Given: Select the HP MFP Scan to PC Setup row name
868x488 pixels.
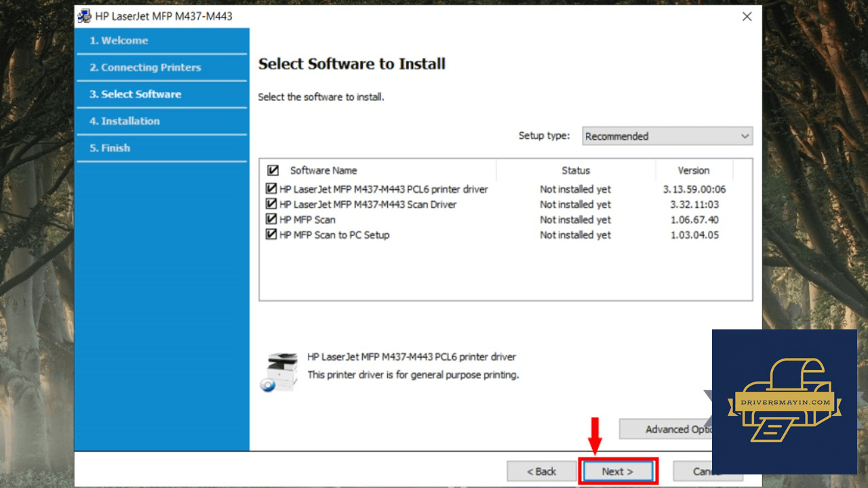Looking at the screenshot, I should click(x=334, y=235).
